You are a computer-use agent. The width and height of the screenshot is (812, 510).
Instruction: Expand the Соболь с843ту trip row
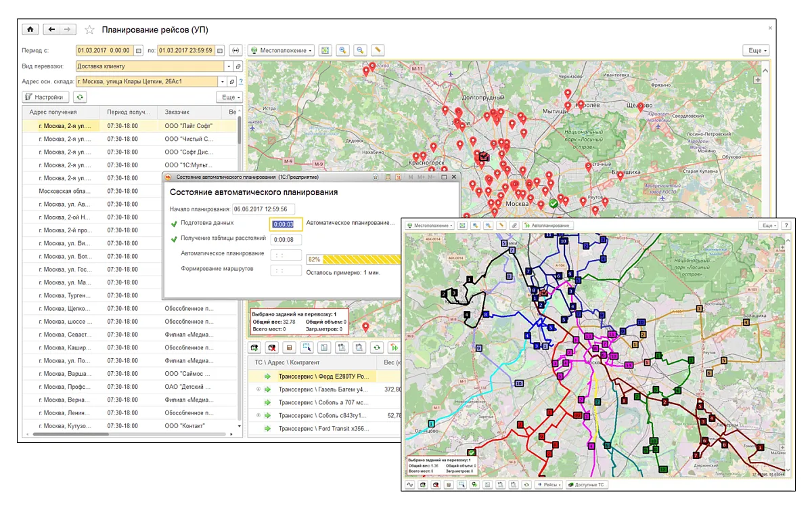tap(258, 415)
